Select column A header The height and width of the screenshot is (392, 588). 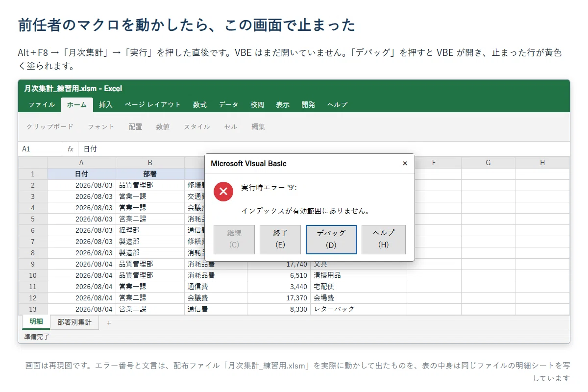pos(81,163)
